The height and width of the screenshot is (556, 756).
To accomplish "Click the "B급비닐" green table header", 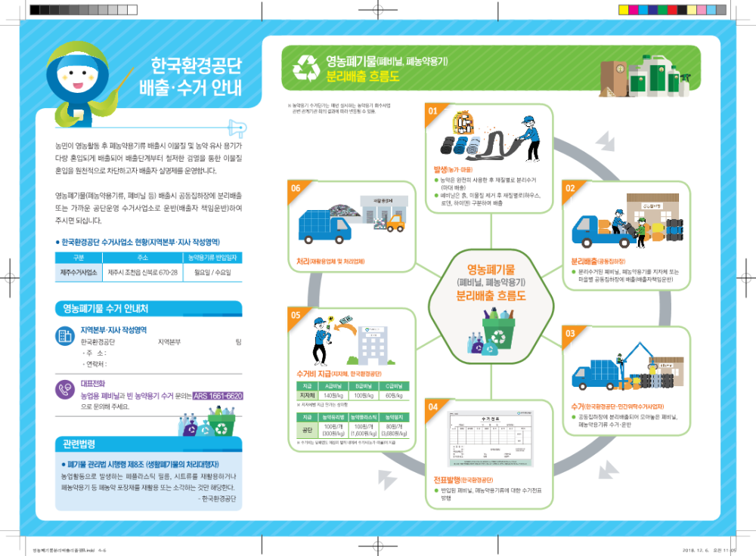I will pos(364,386).
